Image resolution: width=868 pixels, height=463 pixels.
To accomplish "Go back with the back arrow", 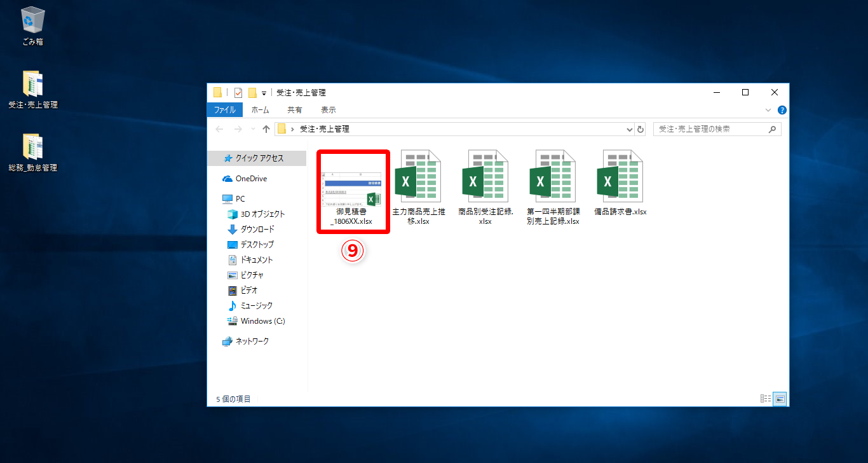I will (220, 129).
